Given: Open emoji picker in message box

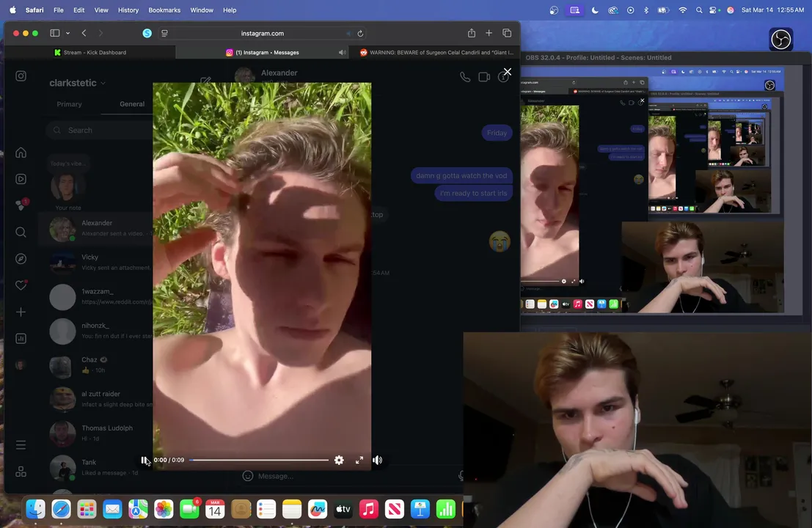Looking at the screenshot, I should point(248,476).
